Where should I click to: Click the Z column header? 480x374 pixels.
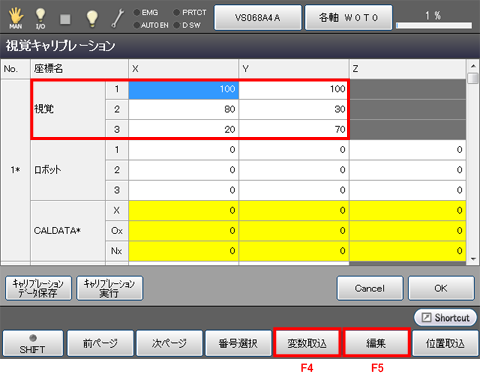click(408, 69)
